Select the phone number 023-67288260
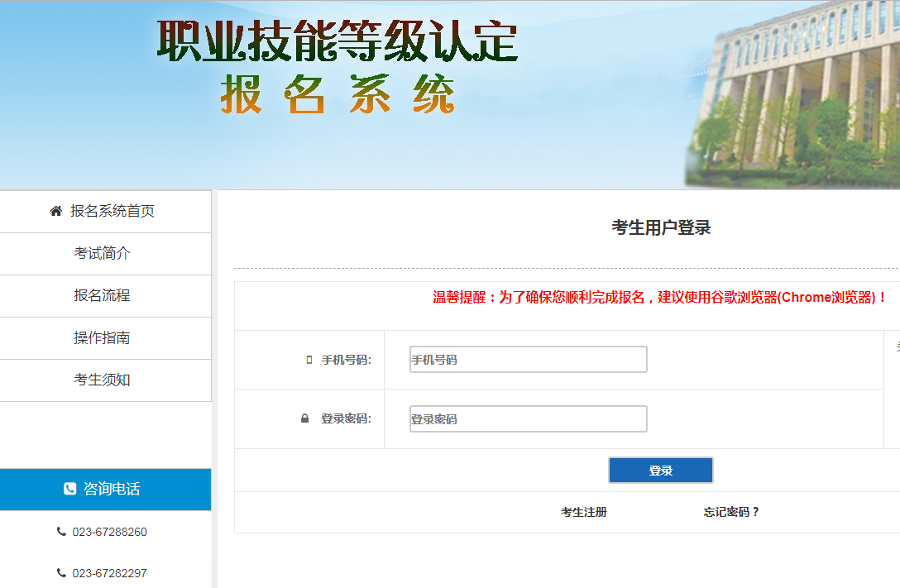The height and width of the screenshot is (588, 900). click(x=109, y=532)
